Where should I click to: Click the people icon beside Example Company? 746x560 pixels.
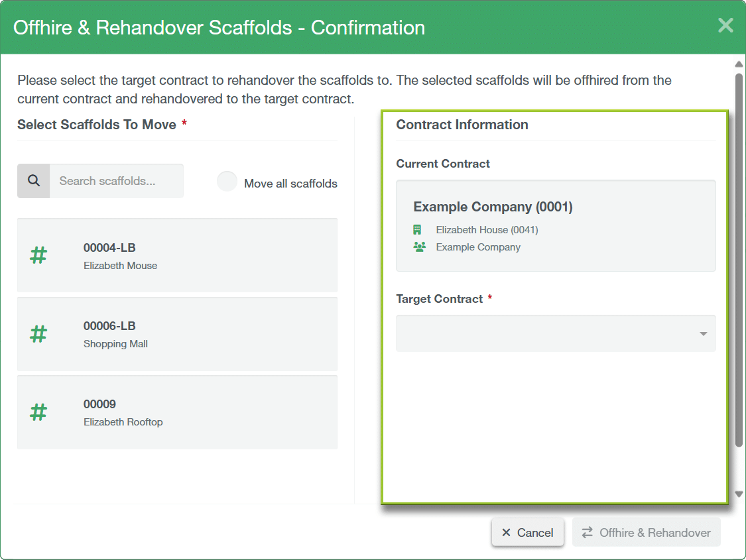[419, 247]
